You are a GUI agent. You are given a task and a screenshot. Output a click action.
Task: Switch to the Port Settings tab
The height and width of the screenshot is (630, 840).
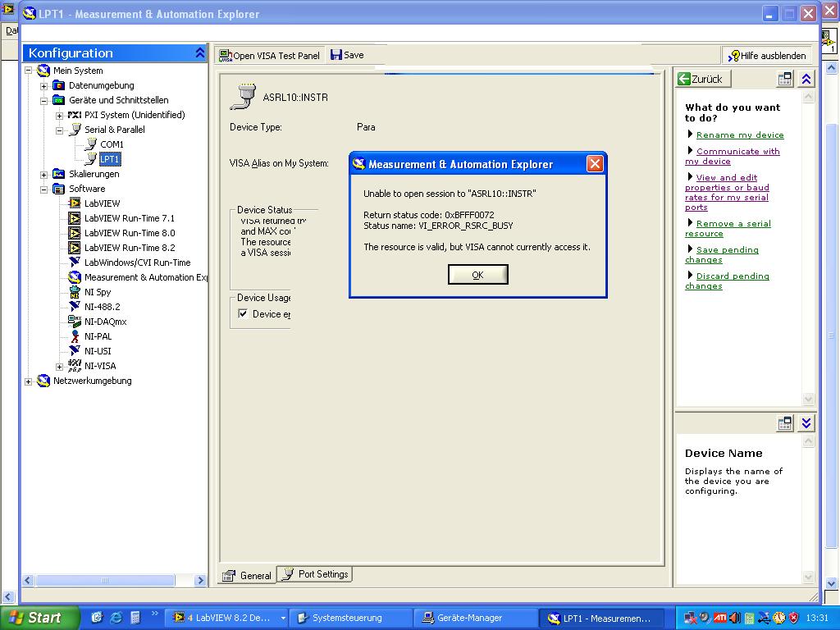(x=315, y=574)
